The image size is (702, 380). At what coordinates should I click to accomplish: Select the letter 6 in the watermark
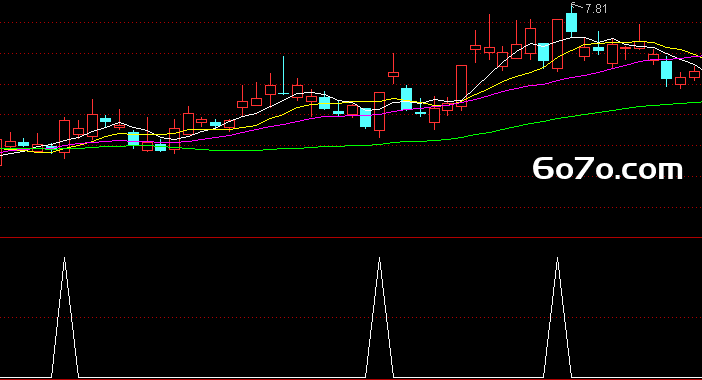(x=542, y=168)
